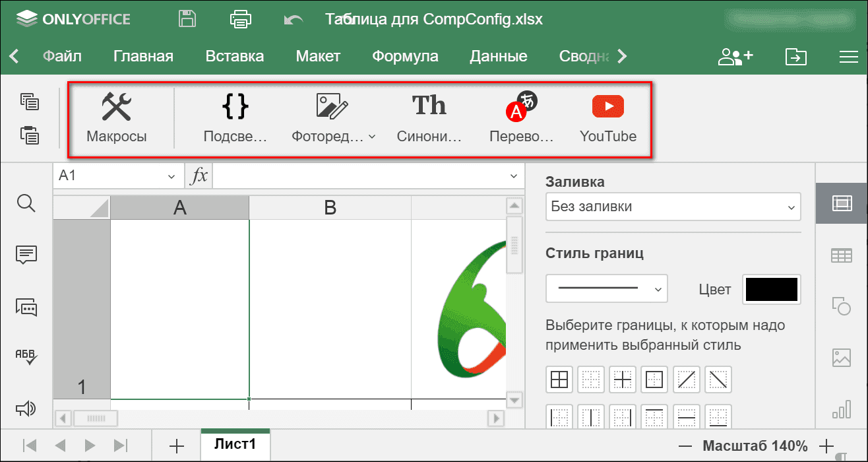Toggle the inner cross borders button
868x462 pixels.
622,379
